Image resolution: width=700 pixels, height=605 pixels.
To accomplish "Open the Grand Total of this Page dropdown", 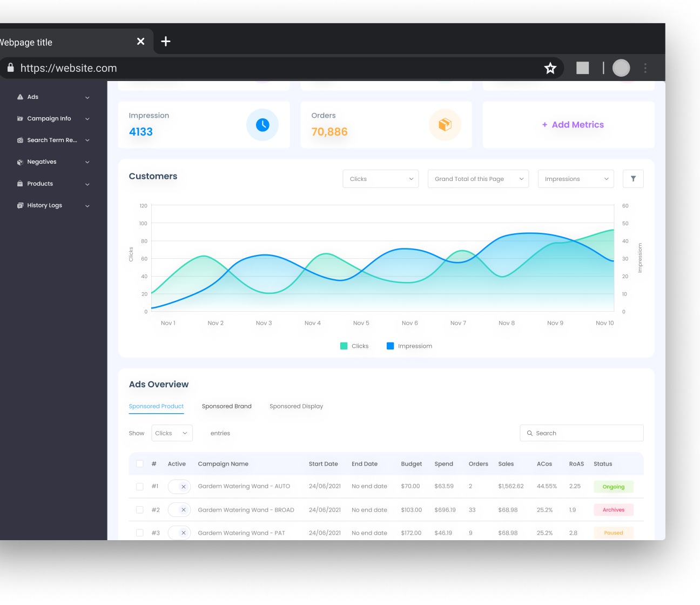I will click(477, 178).
